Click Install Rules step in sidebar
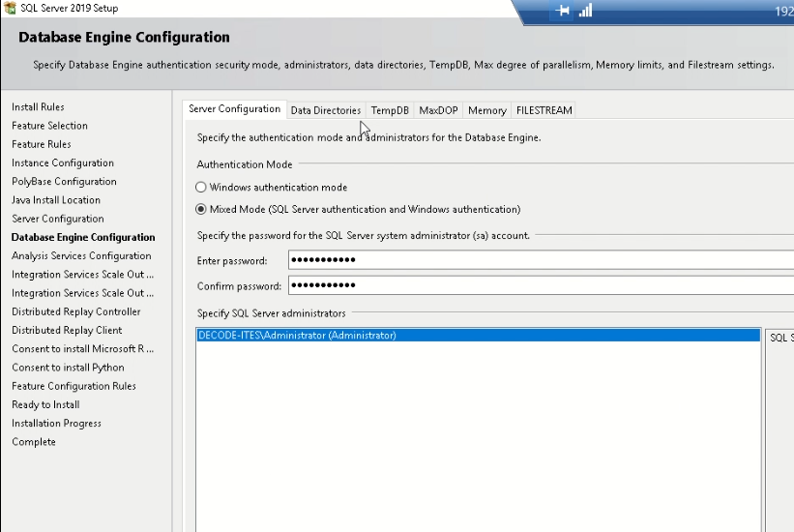Viewport: 794px width, 532px height. pyautogui.click(x=38, y=107)
